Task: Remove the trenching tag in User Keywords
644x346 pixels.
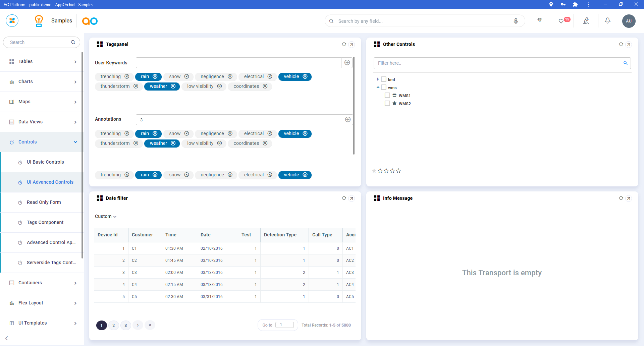Action: (127, 77)
